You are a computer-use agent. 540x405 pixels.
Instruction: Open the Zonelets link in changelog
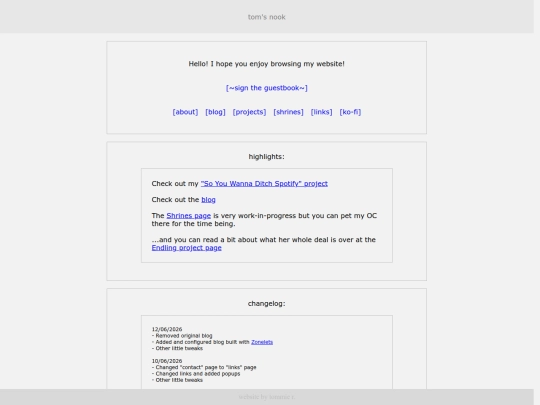click(262, 342)
